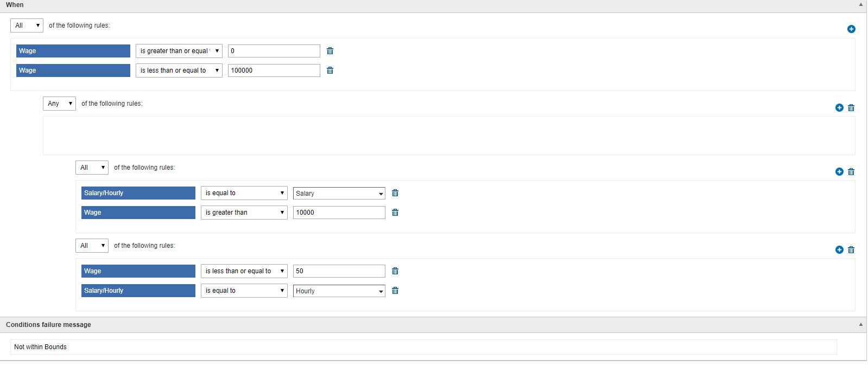Viewport: 868px width, 366px height.
Task: Click the 'Not within Bounds' message field
Action: coord(423,347)
